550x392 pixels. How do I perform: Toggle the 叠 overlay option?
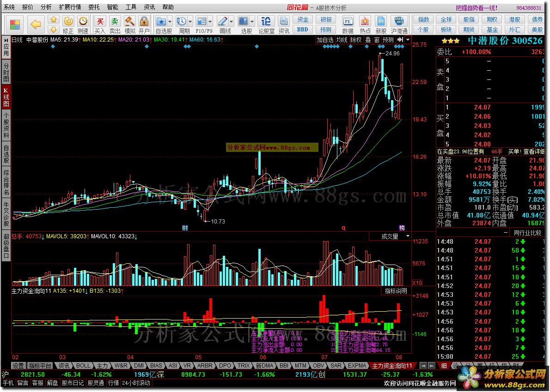click(368, 40)
